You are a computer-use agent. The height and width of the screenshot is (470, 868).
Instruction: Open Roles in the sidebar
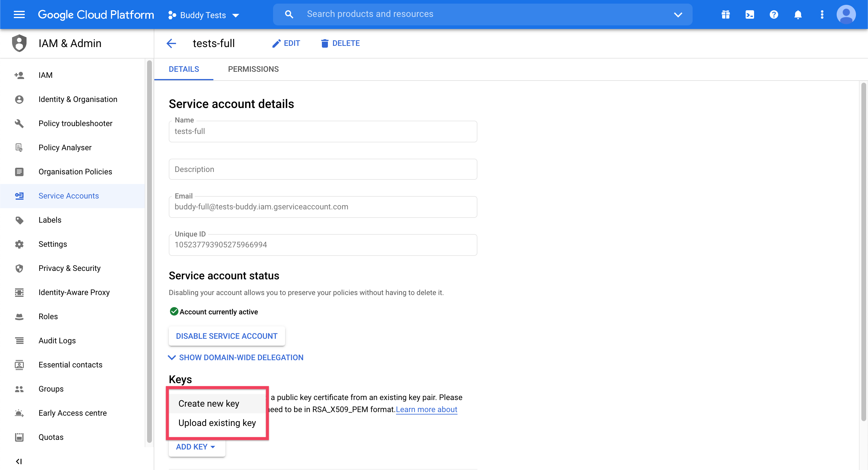pyautogui.click(x=72, y=316)
